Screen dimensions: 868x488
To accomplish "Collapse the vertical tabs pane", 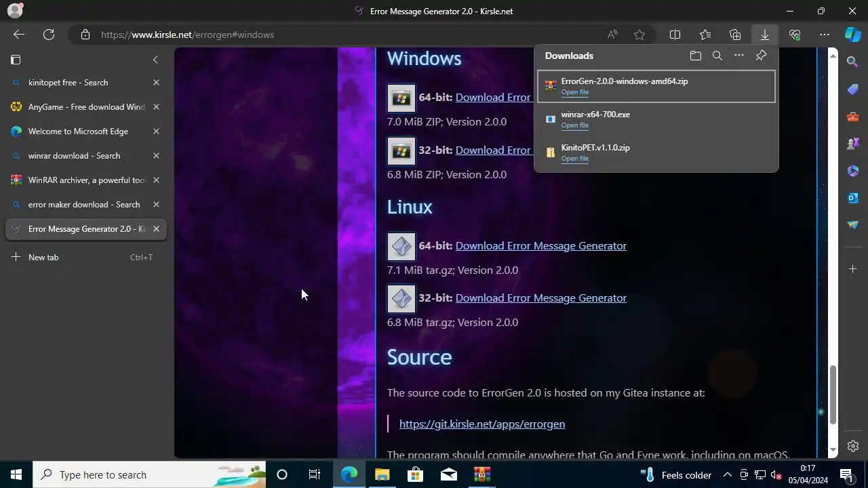I will 155,60.
